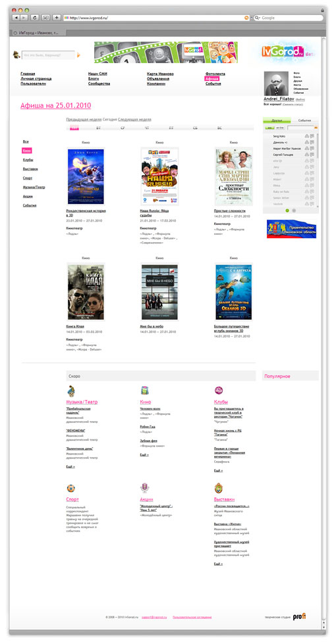The height and width of the screenshot is (644, 334).
Task: Open the Главная menu link
Action: point(28,74)
